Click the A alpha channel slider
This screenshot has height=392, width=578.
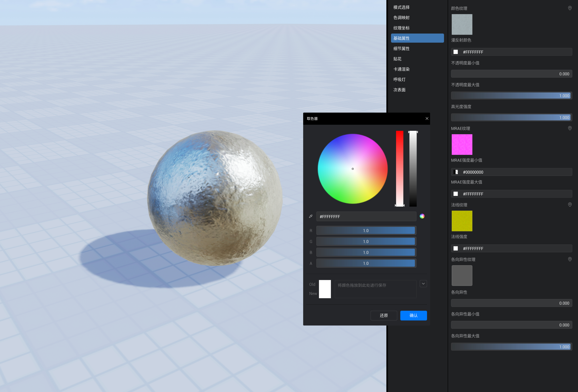[x=366, y=263]
